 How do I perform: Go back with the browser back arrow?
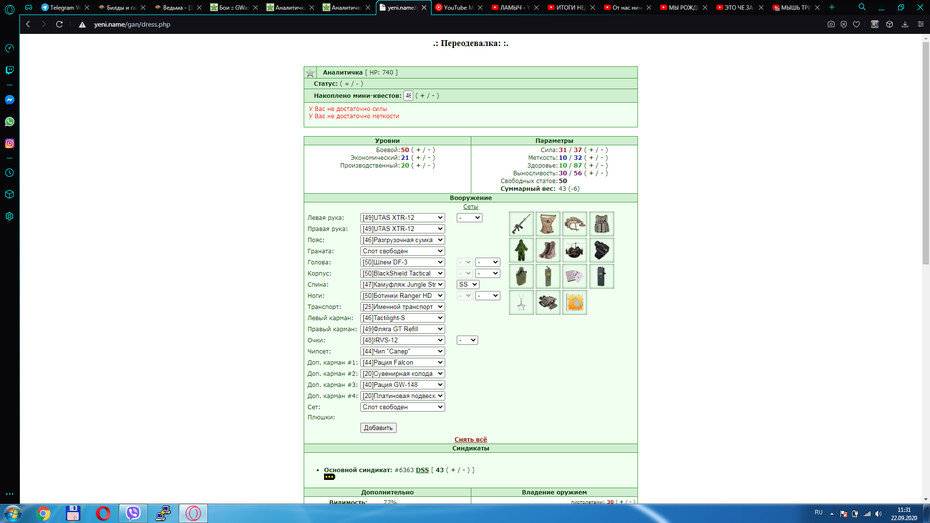(x=28, y=24)
